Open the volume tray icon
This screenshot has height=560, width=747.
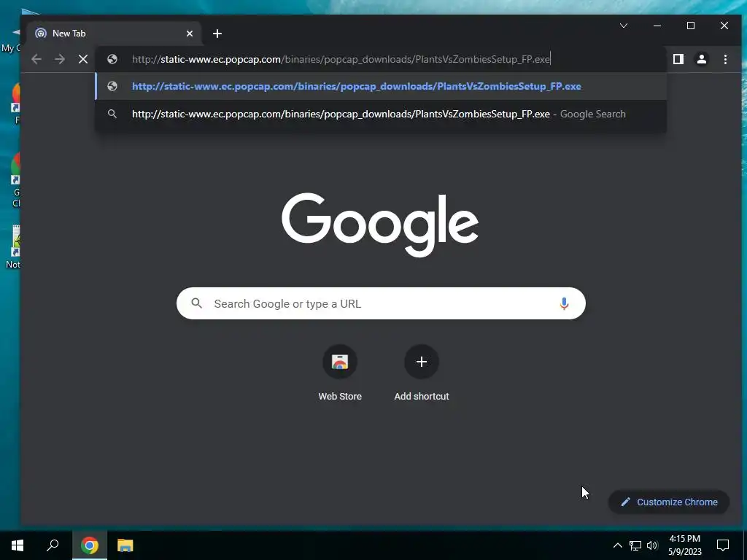652,545
